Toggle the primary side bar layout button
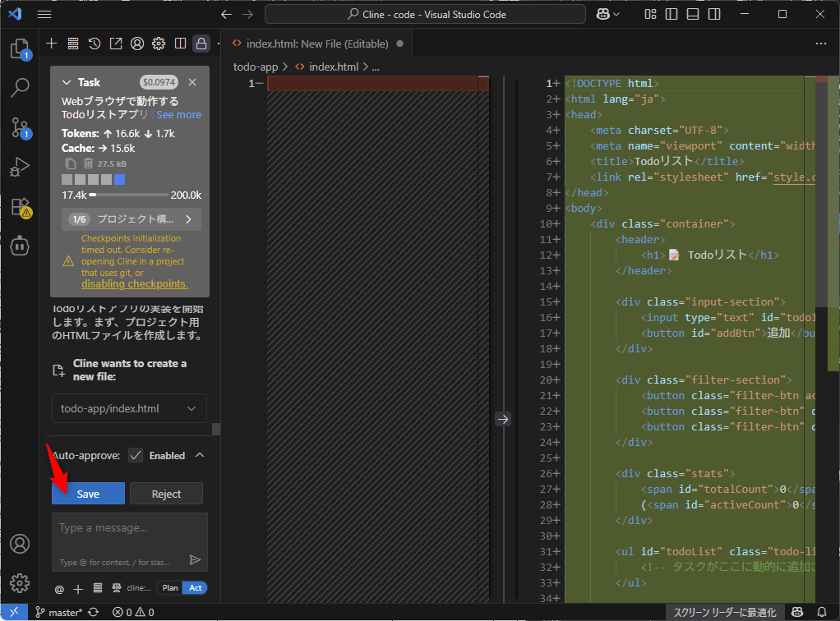The width and height of the screenshot is (840, 621). coord(672,15)
